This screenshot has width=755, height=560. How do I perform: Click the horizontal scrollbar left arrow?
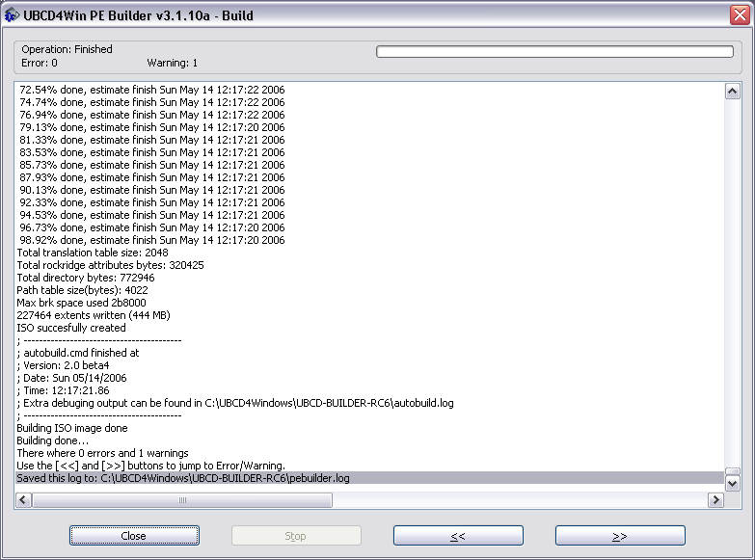point(23,500)
